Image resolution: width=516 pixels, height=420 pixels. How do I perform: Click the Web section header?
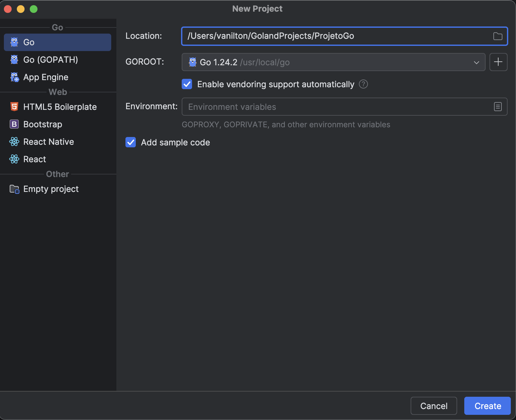[58, 92]
